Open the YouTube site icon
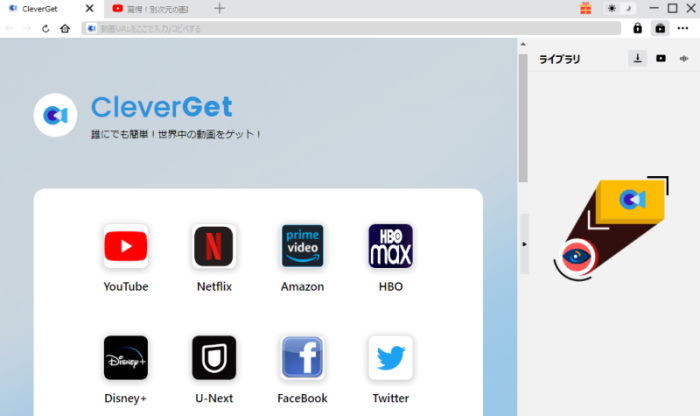 point(126,246)
